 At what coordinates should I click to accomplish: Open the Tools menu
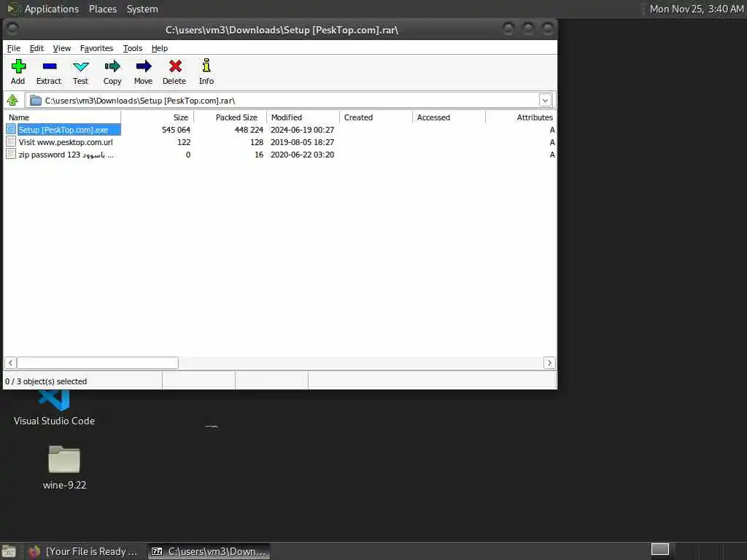(x=133, y=48)
